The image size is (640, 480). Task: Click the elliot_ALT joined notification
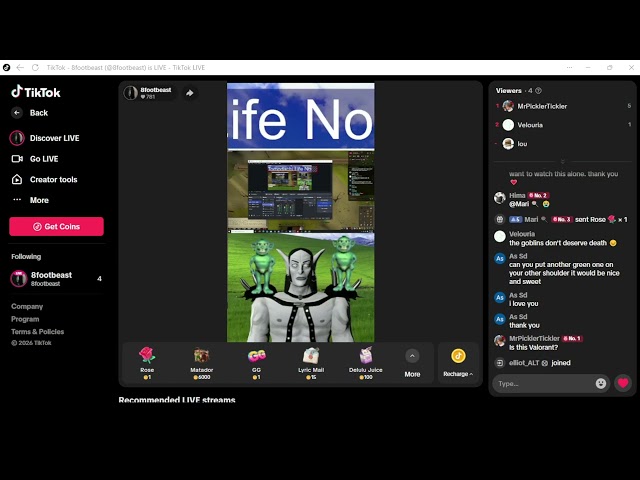pos(535,362)
